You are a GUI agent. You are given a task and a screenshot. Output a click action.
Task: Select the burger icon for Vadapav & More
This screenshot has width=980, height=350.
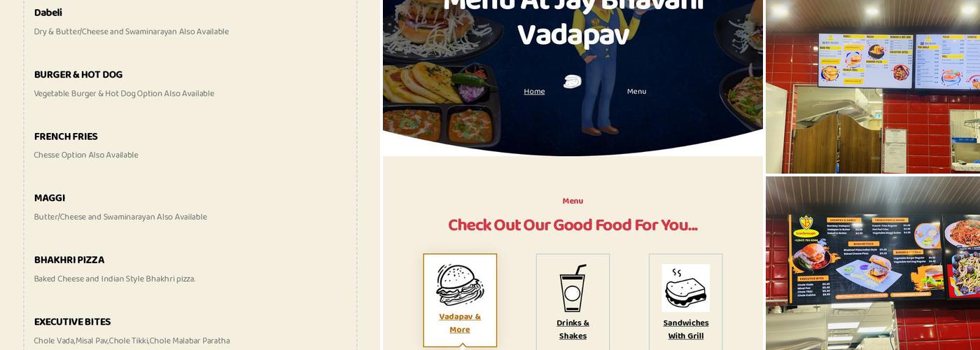pos(460,285)
